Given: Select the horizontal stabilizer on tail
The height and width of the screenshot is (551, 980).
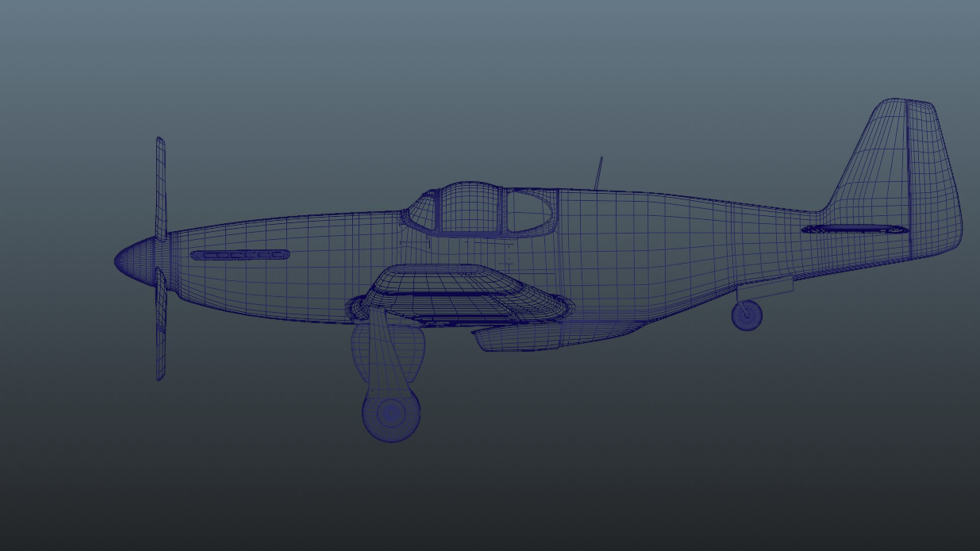Looking at the screenshot, I should [855, 229].
